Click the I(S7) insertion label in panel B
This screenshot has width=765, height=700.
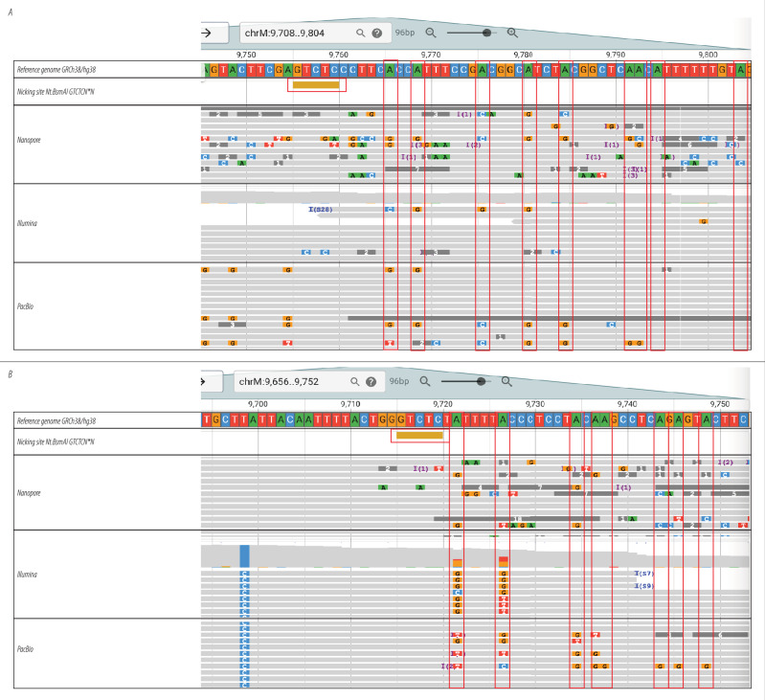643,574
